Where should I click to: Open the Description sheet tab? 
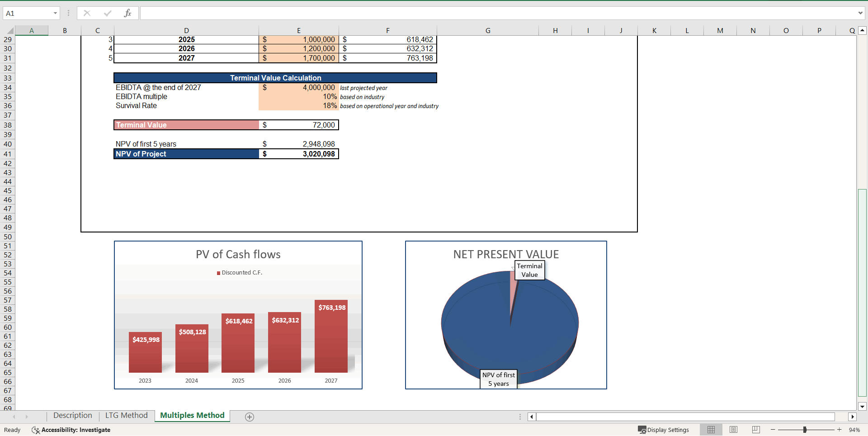72,415
